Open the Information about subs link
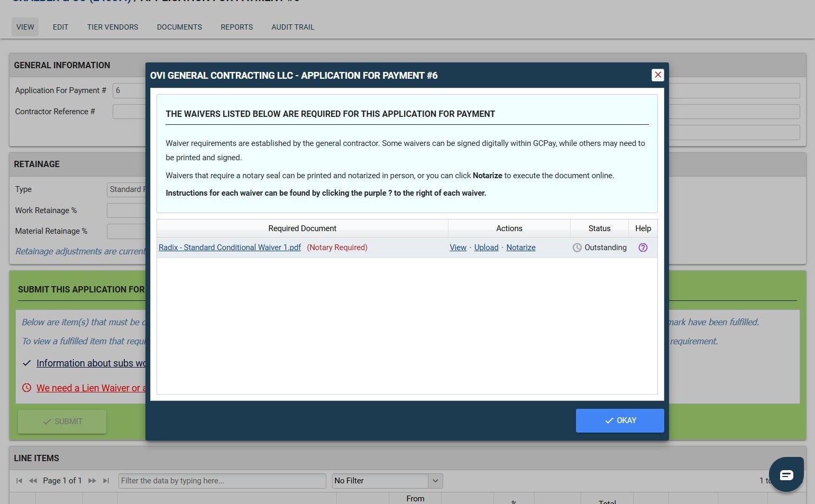This screenshot has height=504, width=815. tap(91, 363)
